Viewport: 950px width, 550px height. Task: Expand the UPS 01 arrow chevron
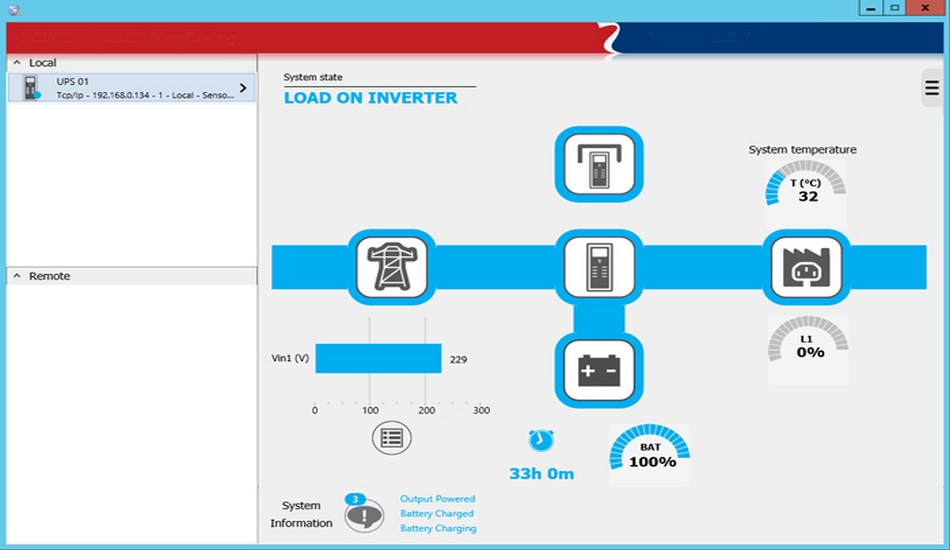(243, 88)
